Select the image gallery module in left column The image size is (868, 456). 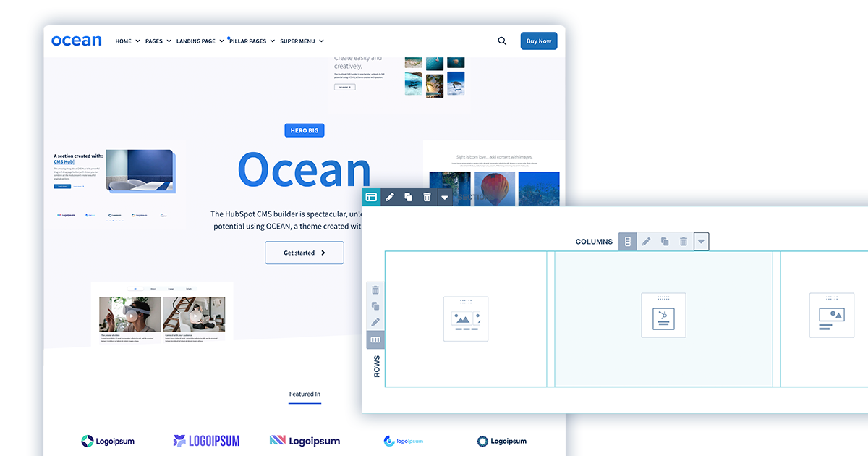coord(466,318)
